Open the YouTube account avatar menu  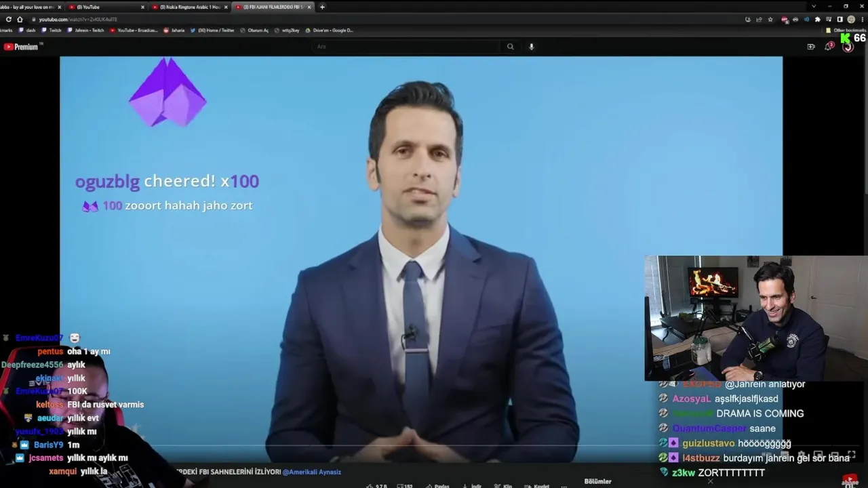coord(848,47)
